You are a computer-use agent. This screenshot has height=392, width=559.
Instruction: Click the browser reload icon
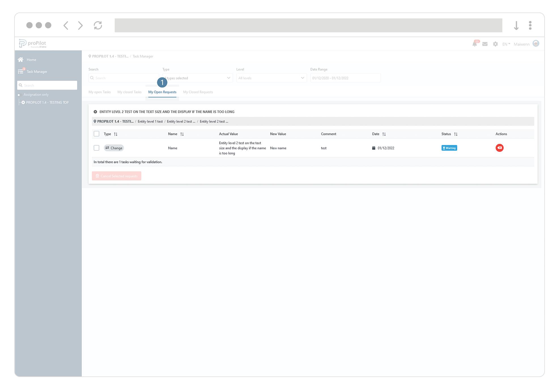tap(98, 25)
